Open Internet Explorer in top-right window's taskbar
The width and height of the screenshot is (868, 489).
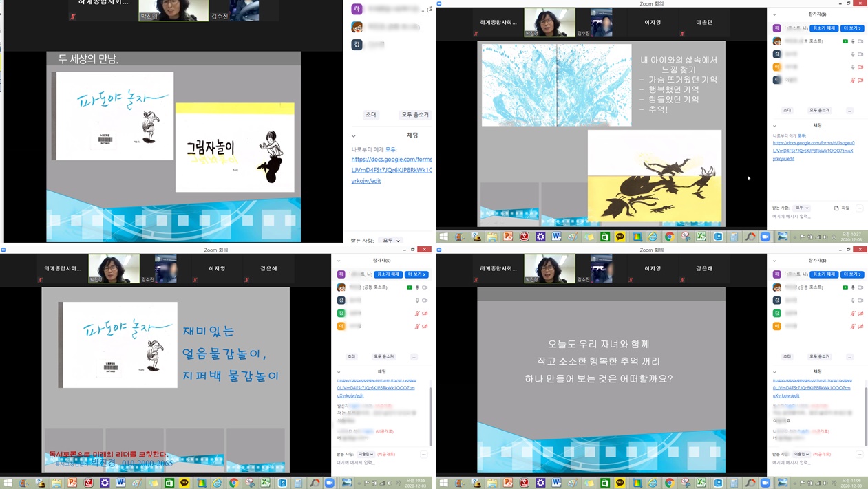click(x=653, y=237)
